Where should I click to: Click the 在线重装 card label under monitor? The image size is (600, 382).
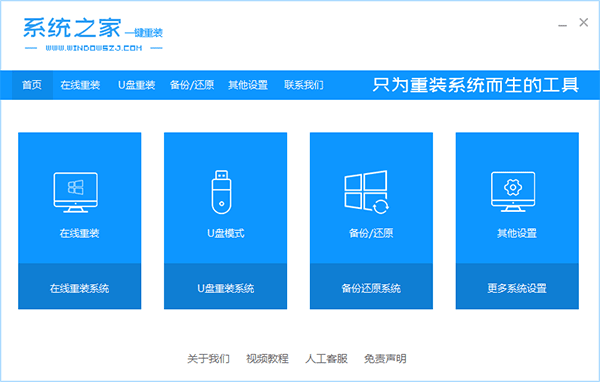80,233
